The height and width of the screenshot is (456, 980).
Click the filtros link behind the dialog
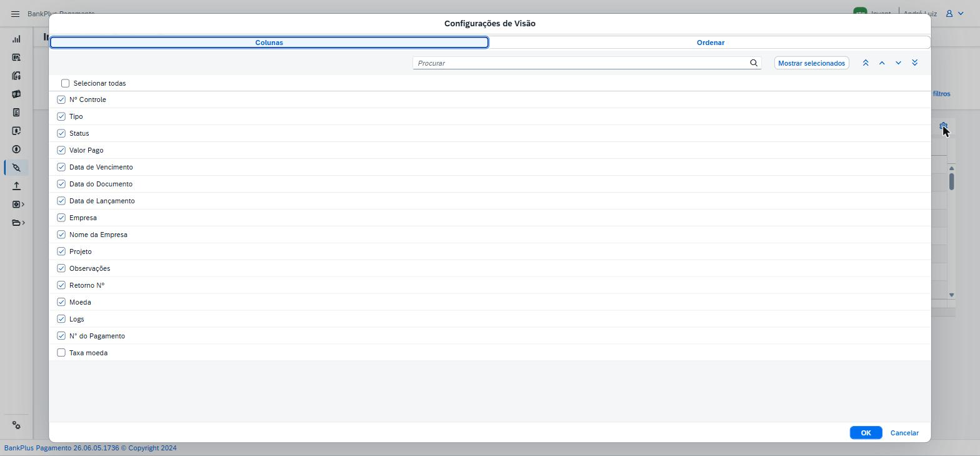click(941, 94)
